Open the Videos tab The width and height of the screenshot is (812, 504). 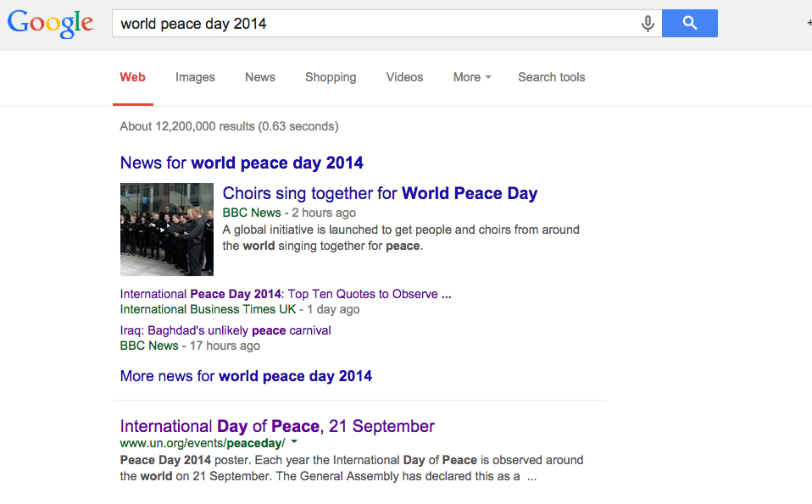pos(404,77)
